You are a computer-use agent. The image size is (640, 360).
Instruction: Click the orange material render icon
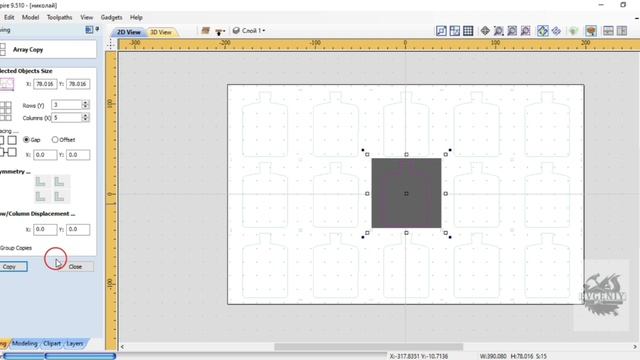point(591,31)
